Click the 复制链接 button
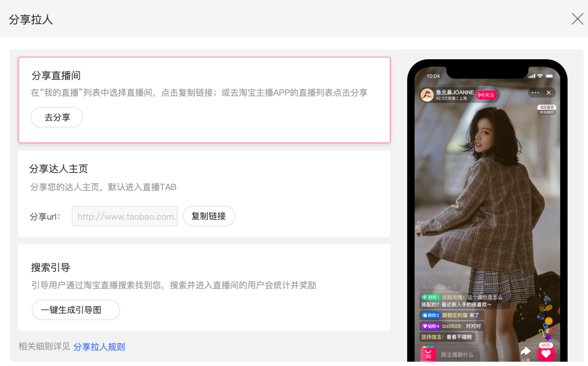Viewport: 588px width, 366px height. [209, 216]
